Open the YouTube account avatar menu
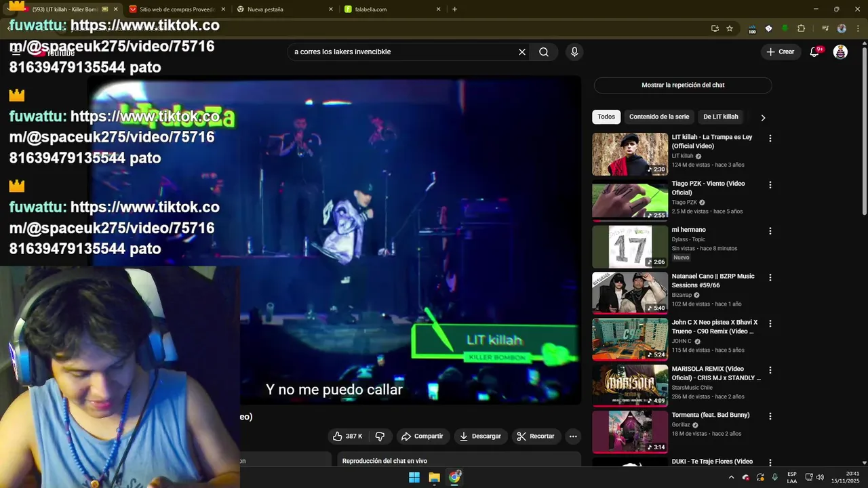 [x=840, y=52]
